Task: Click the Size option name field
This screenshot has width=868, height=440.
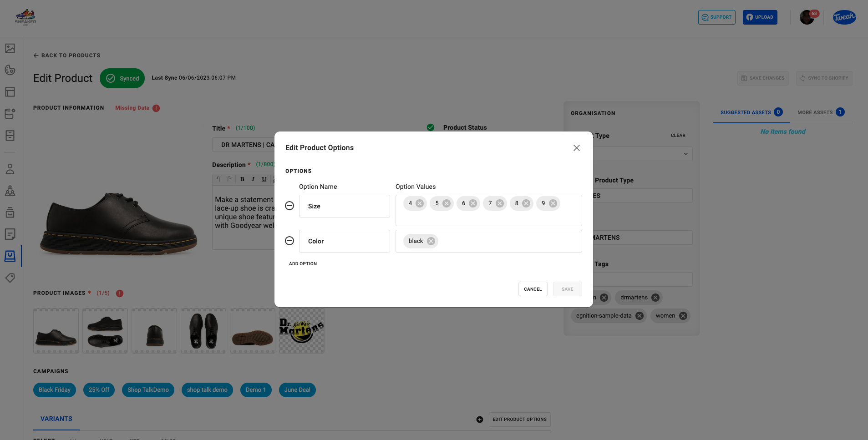Action: tap(345, 206)
